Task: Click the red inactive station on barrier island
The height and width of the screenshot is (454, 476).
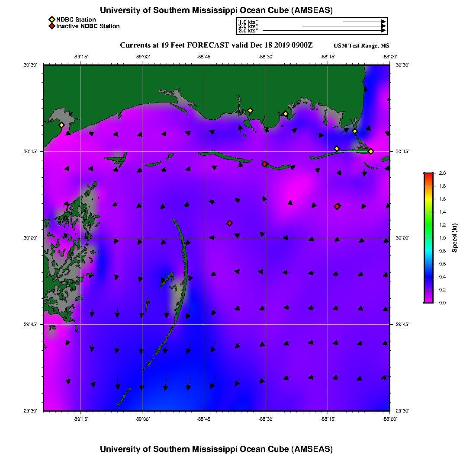Action: coord(264,164)
